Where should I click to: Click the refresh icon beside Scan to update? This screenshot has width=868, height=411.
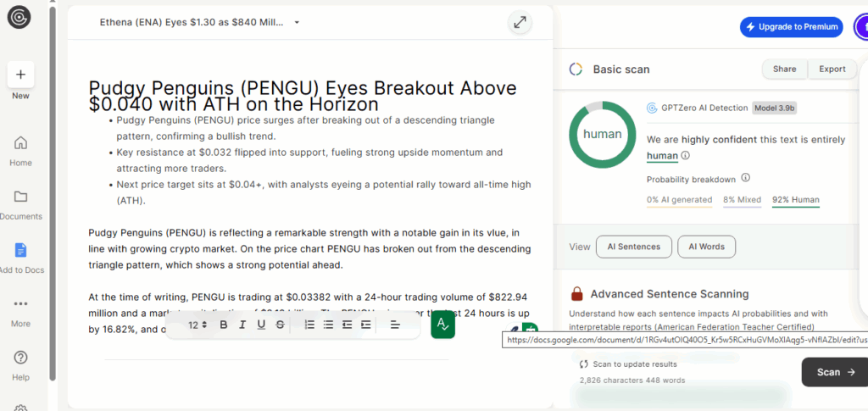pos(583,364)
